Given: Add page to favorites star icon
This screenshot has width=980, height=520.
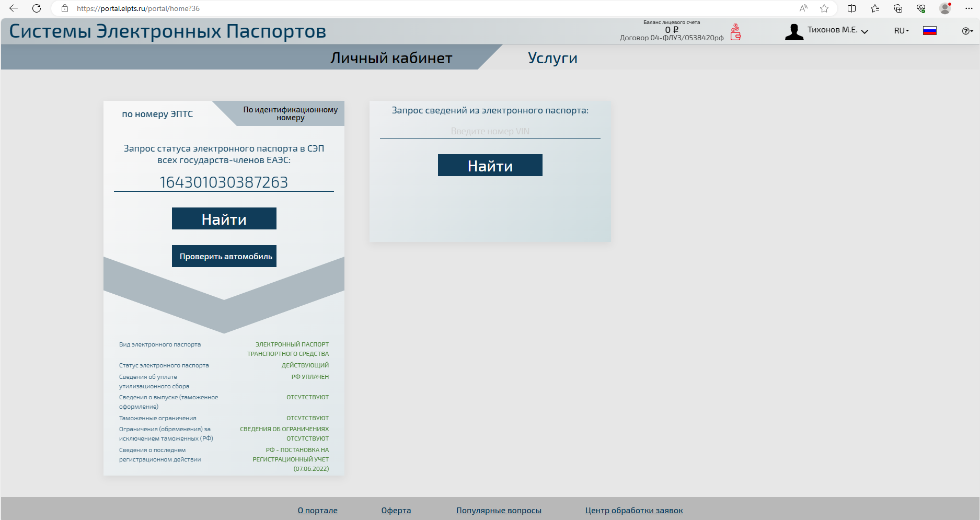Looking at the screenshot, I should (824, 8).
